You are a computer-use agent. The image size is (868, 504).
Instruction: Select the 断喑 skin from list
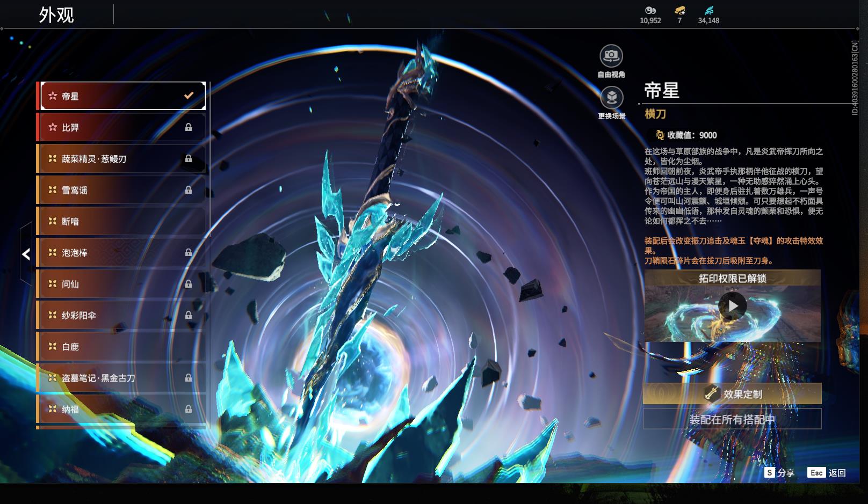[x=121, y=221]
